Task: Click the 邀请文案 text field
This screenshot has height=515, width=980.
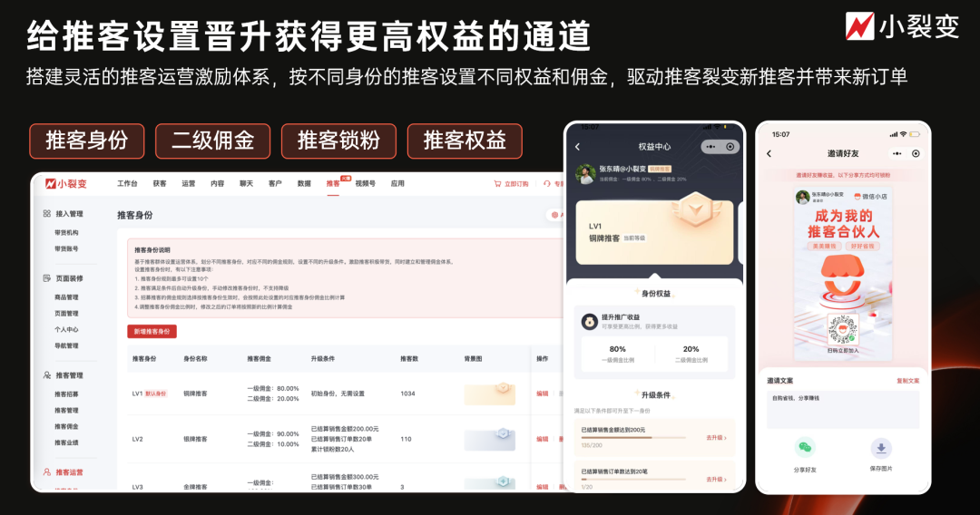Action: pyautogui.click(x=843, y=409)
